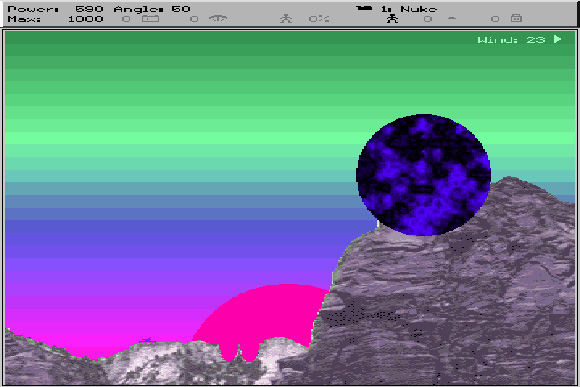The width and height of the screenshot is (580, 387).
Task: Click the blue tank on the ground
Action: click(147, 340)
